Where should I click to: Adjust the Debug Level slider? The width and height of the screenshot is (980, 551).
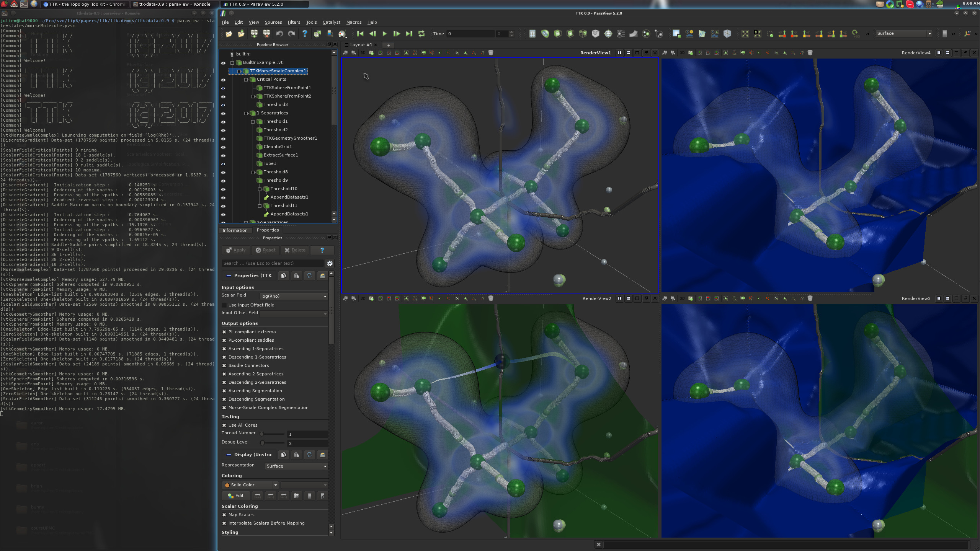click(x=263, y=443)
